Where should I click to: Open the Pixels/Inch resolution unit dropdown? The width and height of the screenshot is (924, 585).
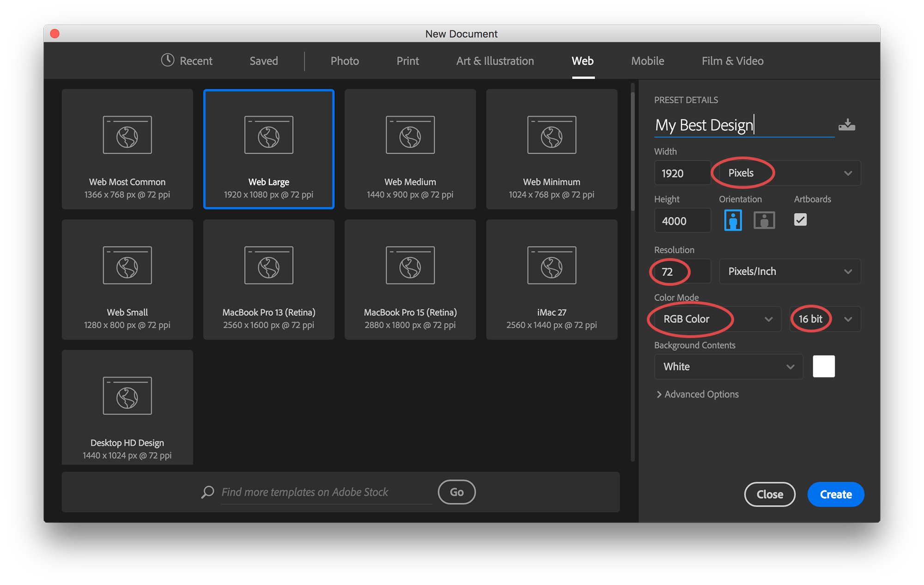(x=790, y=271)
